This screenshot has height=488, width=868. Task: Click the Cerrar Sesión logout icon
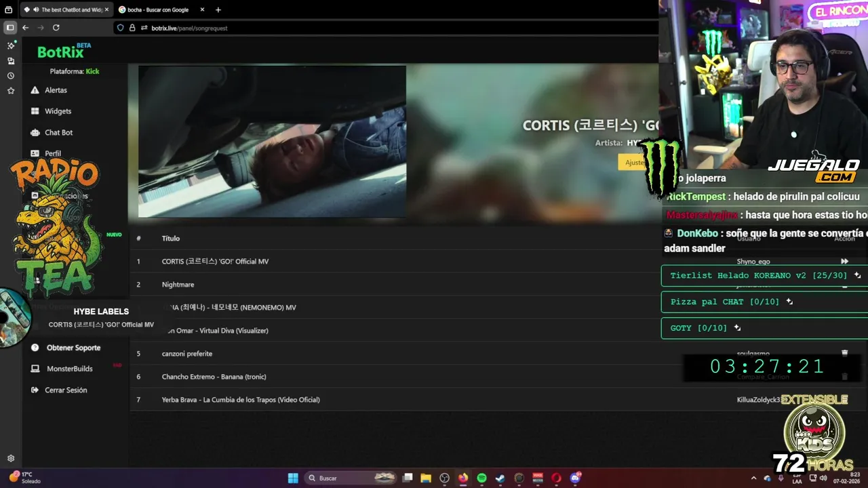tap(35, 390)
